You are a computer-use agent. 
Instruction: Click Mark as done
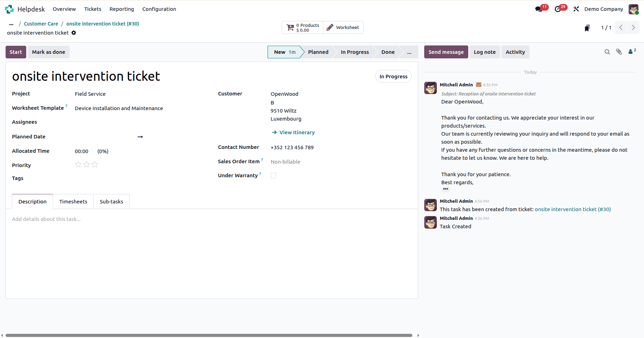(48, 52)
